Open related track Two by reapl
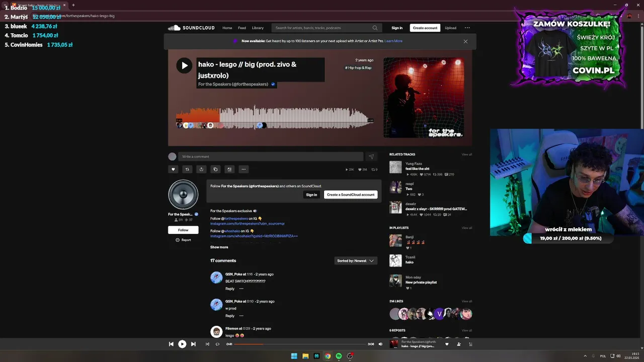Viewport: 644px width, 362px height. coord(409,189)
